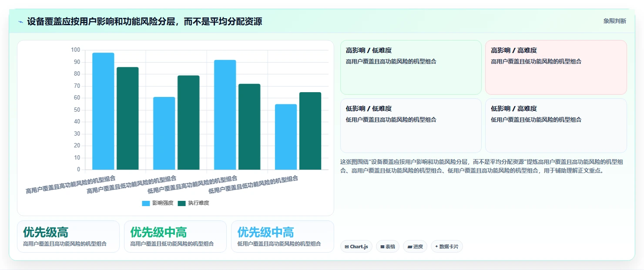Click 高用户覆盖且高功能风险的机型组合 under 优先级高

[65, 244]
